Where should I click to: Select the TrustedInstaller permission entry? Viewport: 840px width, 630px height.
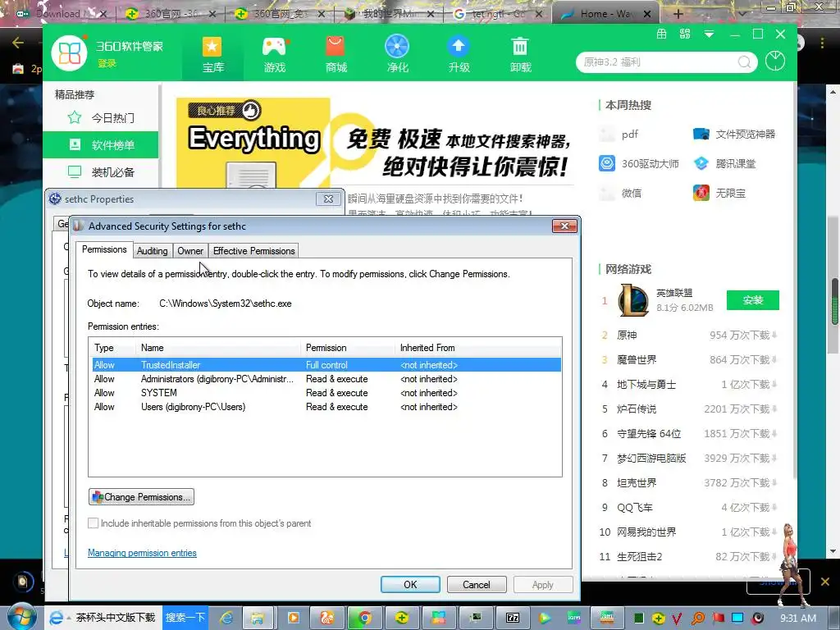[326, 365]
